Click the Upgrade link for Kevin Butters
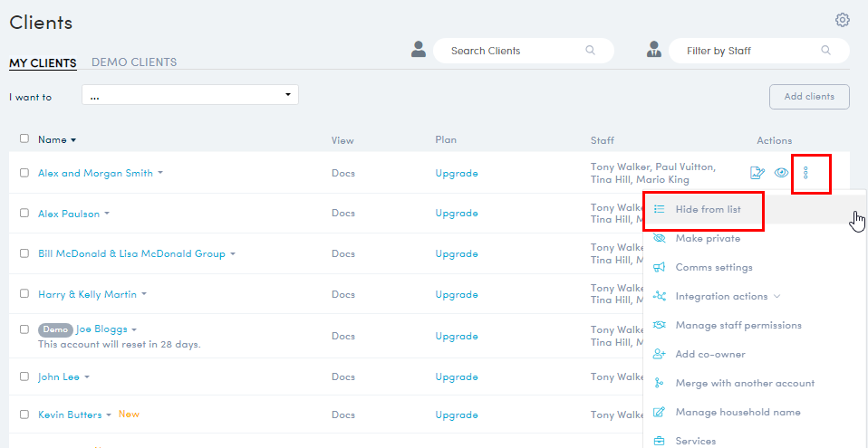Image resolution: width=868 pixels, height=448 pixels. click(x=456, y=415)
